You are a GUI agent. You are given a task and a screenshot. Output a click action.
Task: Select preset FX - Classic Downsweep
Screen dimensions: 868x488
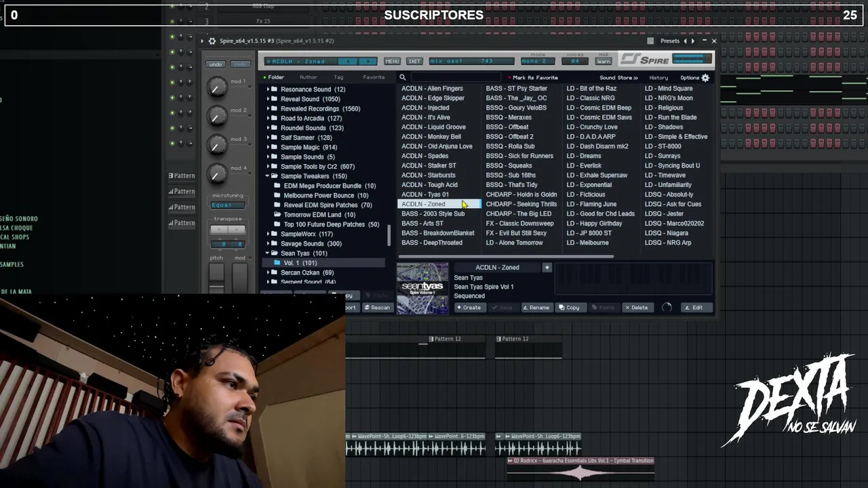[x=519, y=224]
